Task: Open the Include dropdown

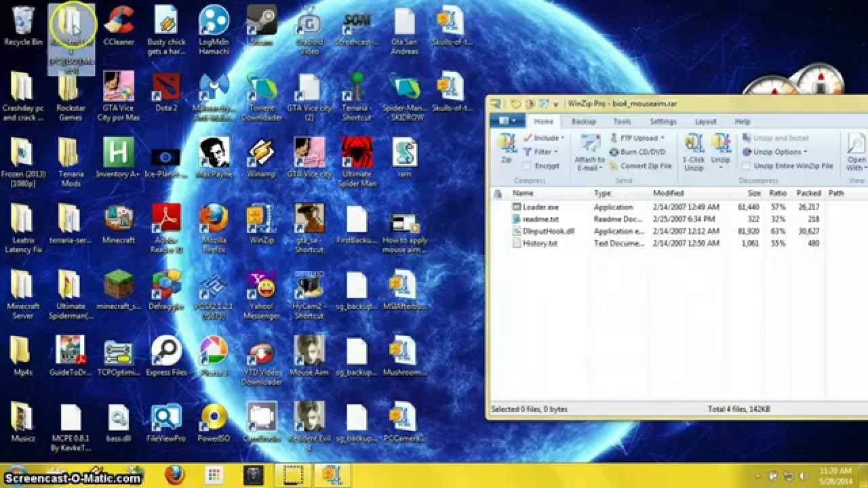Action: pos(544,138)
